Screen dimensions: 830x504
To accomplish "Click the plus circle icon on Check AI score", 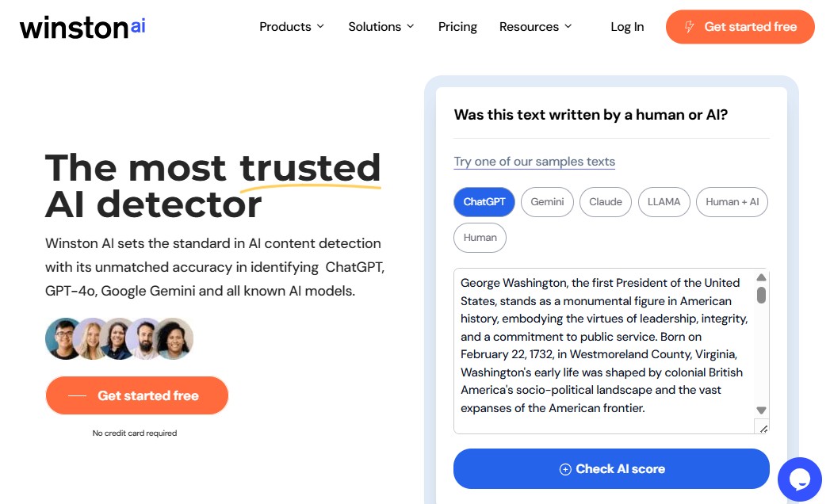I will [x=565, y=469].
